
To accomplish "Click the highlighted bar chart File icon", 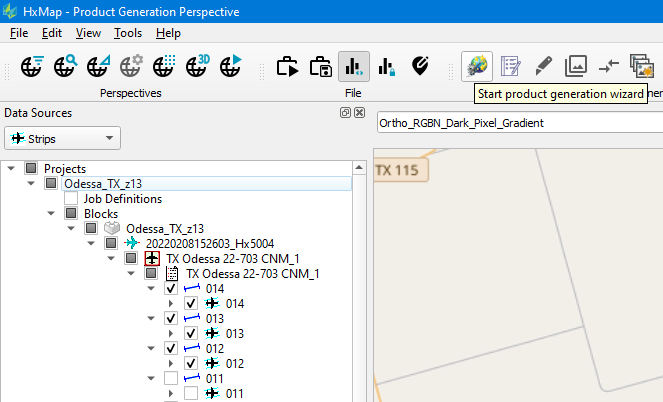I will coord(353,67).
